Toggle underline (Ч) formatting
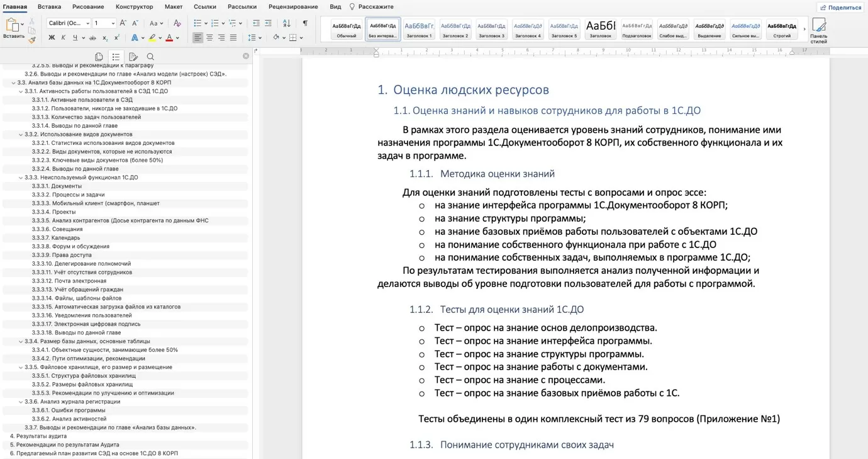 (x=75, y=38)
